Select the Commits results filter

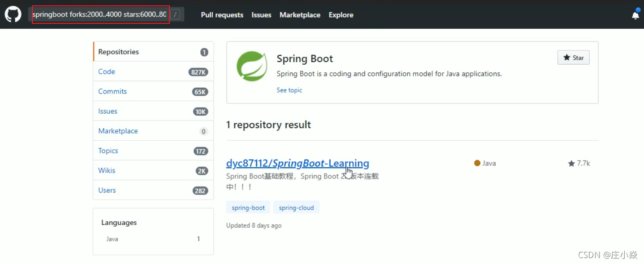pos(153,91)
